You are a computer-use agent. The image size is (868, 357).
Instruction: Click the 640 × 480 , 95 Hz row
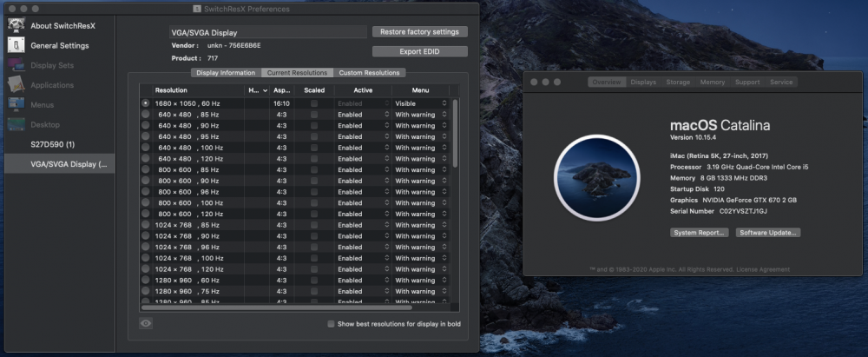294,136
